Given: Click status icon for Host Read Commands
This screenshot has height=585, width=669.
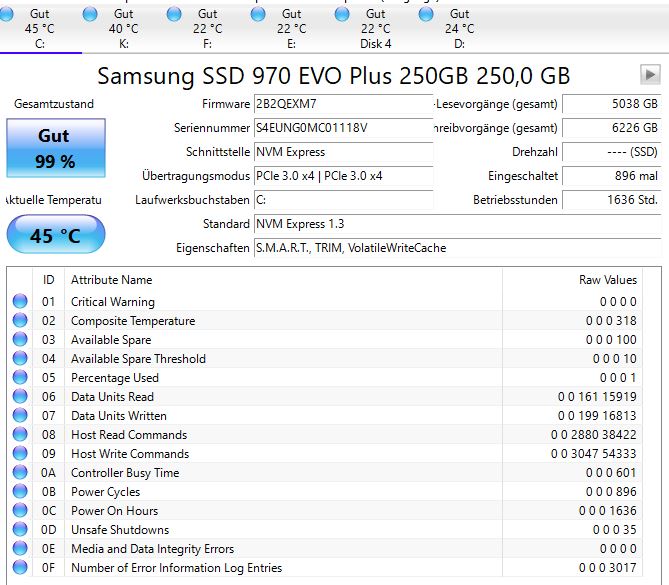Looking at the screenshot, I should point(20,434).
